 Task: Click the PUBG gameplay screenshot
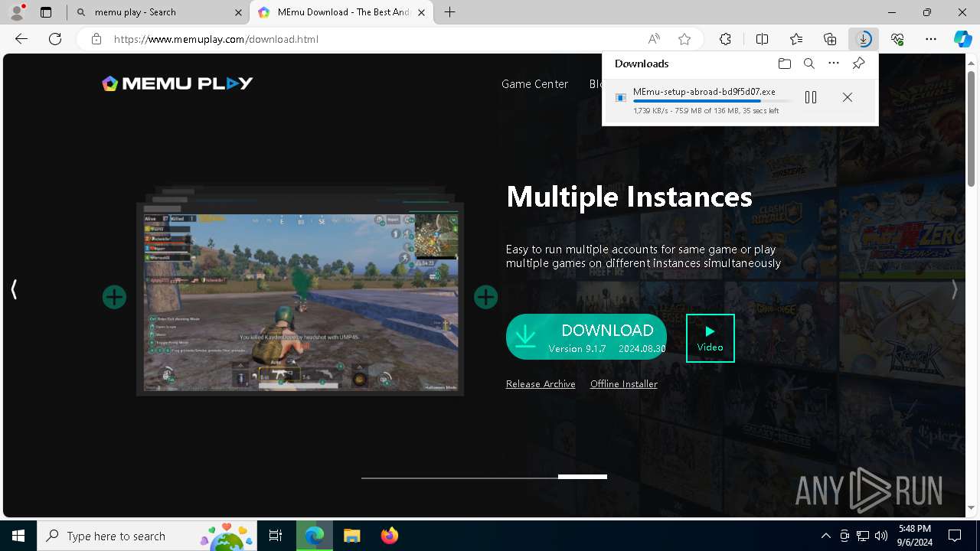pyautogui.click(x=300, y=300)
